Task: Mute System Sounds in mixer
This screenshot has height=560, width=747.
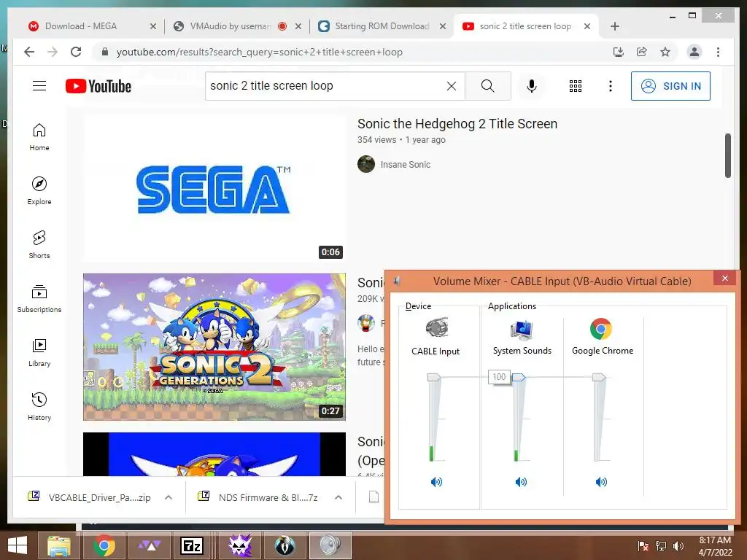Action: [521, 482]
